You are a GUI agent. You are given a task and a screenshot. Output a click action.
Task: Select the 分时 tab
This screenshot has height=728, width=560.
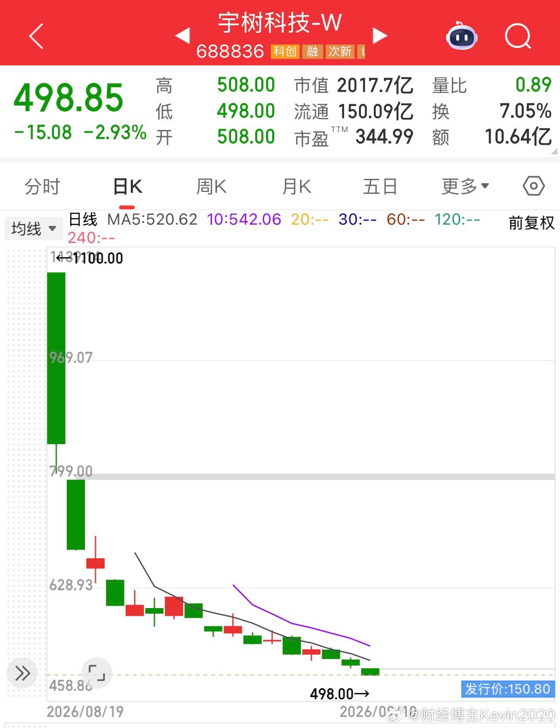(42, 187)
